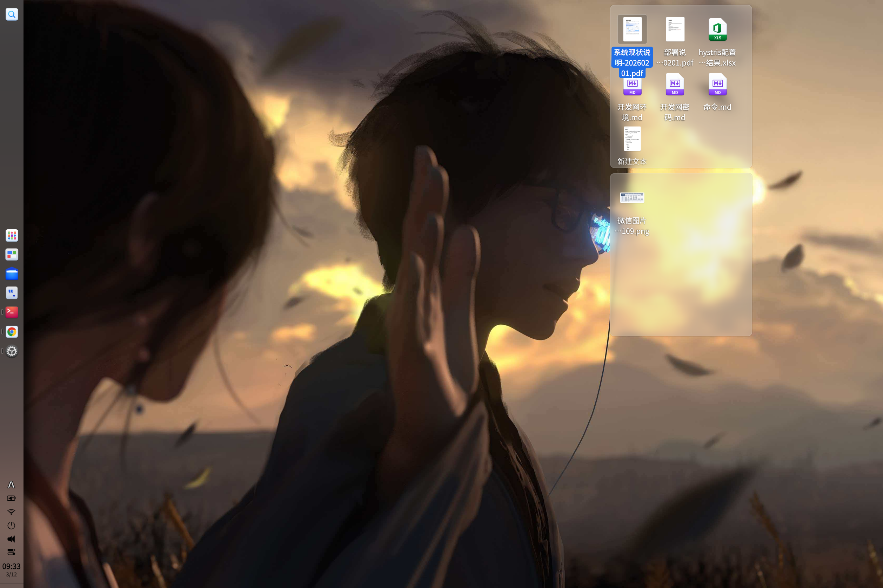Select the 部署说…0201.pdf file
Screen dimensions: 883x588
pyautogui.click(x=675, y=29)
